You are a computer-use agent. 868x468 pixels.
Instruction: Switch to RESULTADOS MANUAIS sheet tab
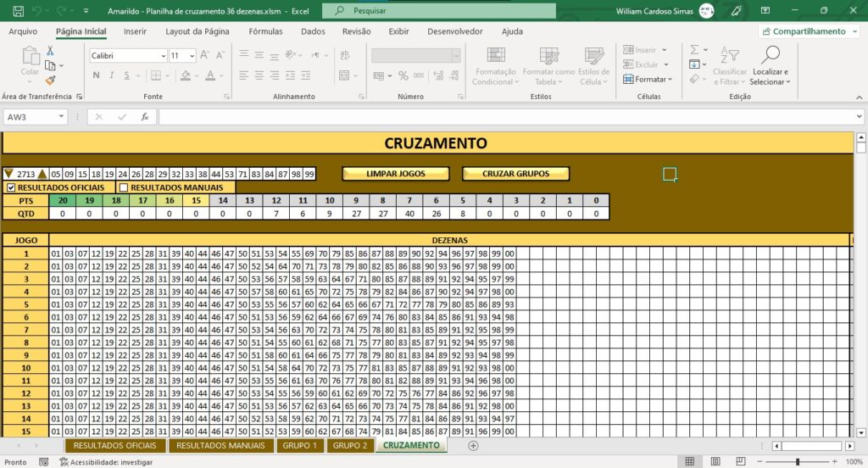click(220, 446)
